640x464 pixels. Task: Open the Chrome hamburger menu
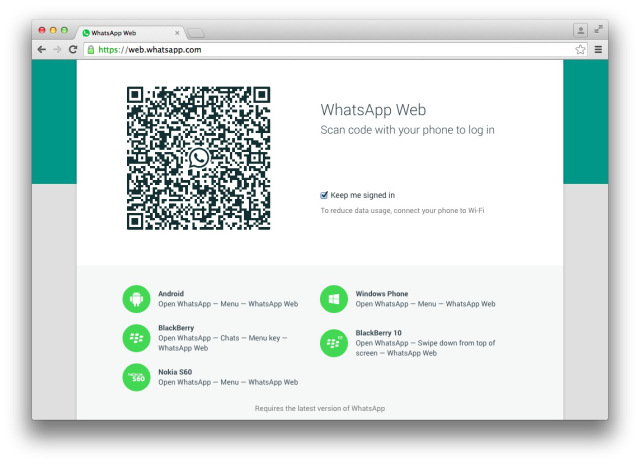click(x=598, y=49)
